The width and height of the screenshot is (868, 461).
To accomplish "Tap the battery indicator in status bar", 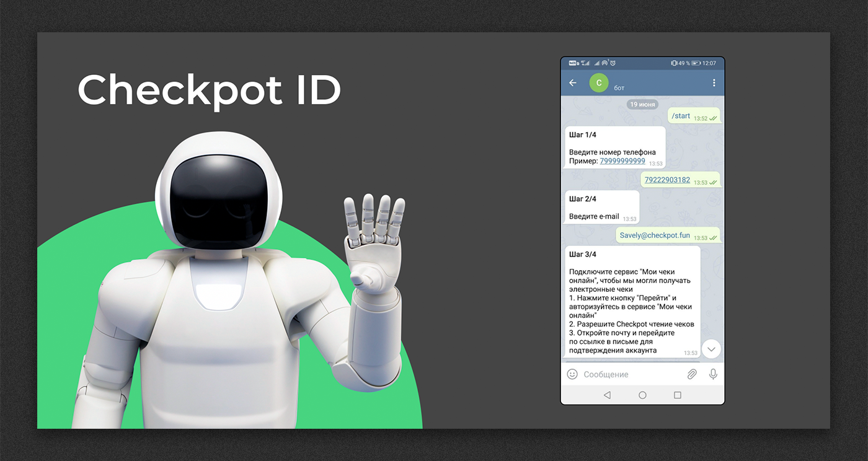I will click(x=696, y=63).
